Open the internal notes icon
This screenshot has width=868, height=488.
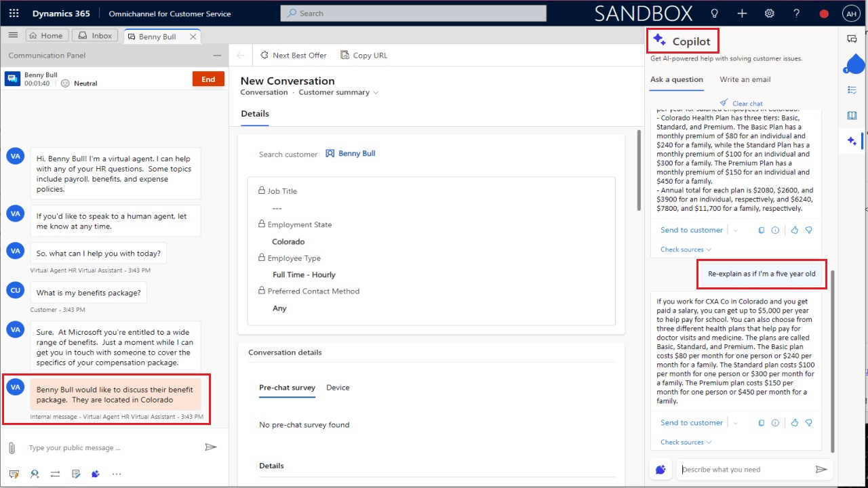(x=76, y=474)
